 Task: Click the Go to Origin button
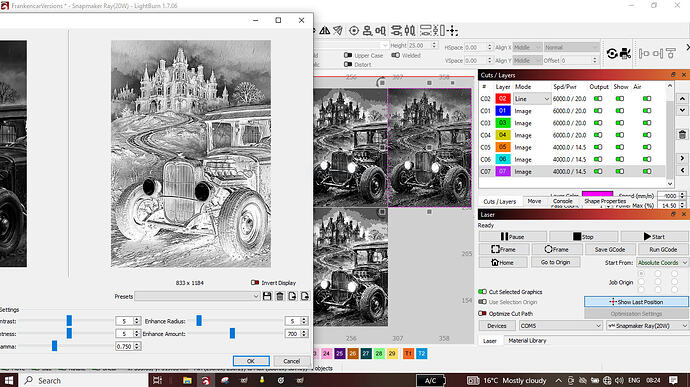555,262
